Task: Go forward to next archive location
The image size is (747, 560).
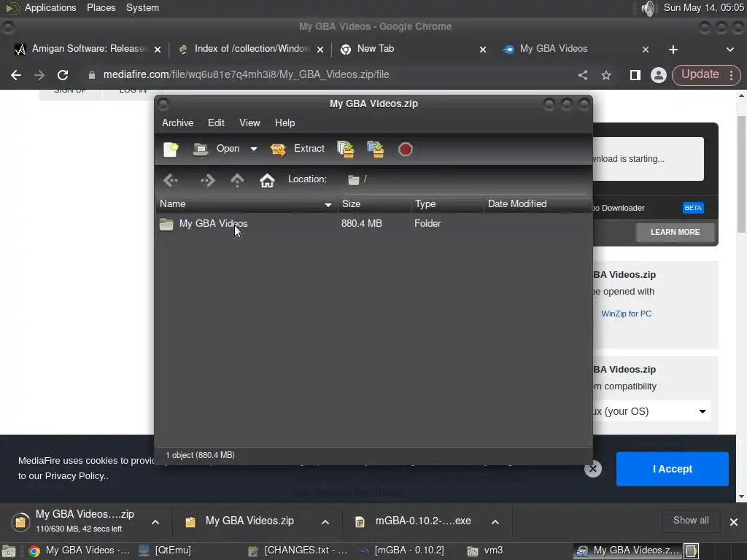Action: [208, 180]
